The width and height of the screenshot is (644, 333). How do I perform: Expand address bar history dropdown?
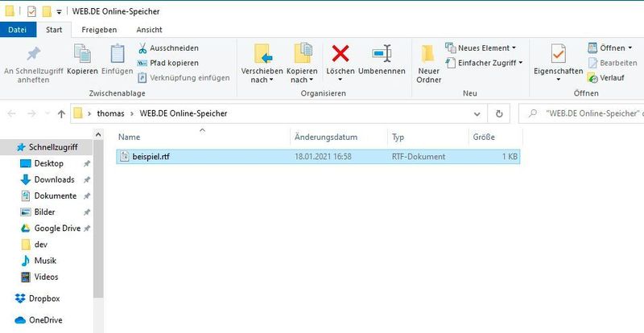pos(477,113)
